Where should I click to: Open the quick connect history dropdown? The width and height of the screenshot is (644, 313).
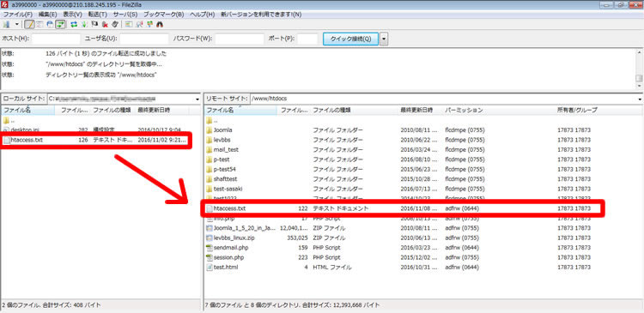384,39
